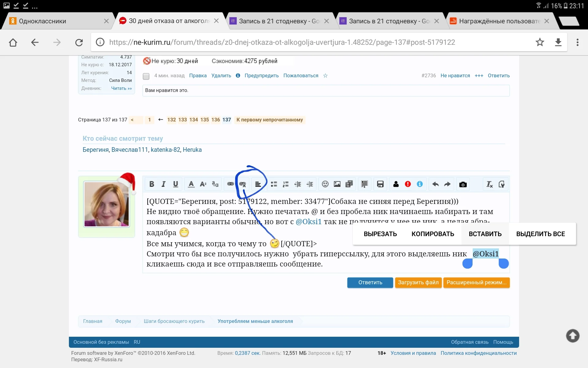Toggle the star watch icon on the post
The height and width of the screenshot is (368, 588).
pos(326,76)
